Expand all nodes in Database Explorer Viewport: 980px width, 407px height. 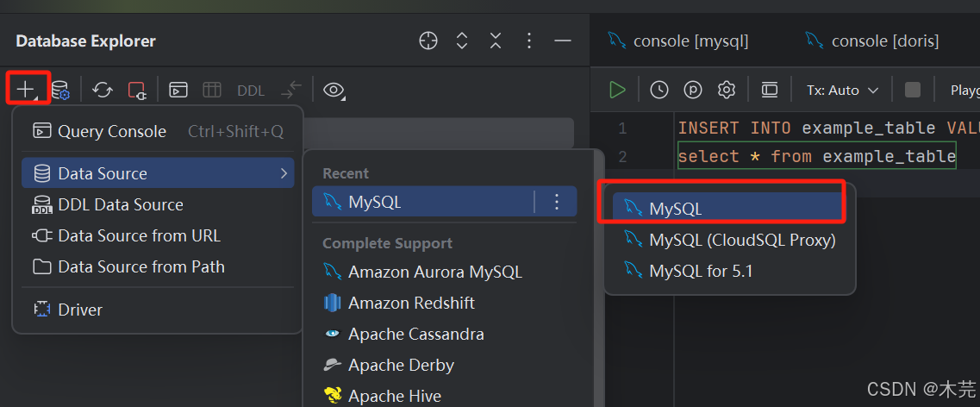(462, 41)
